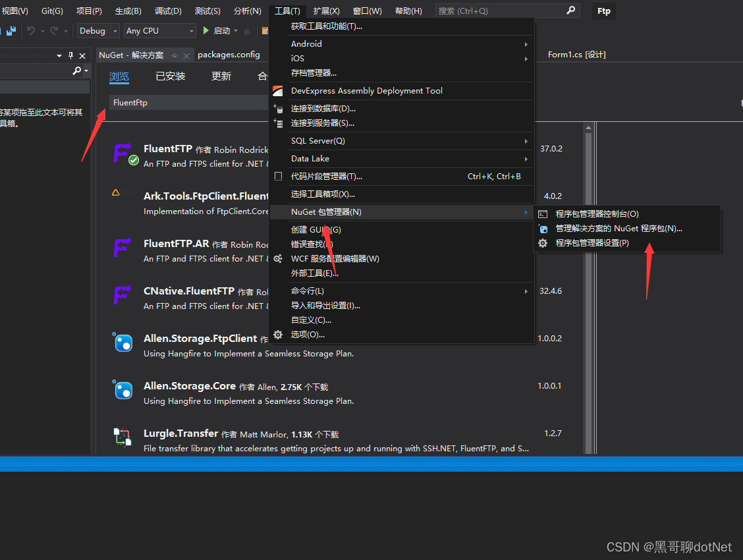Select the Lurgle.Transfer package title

[x=181, y=434]
